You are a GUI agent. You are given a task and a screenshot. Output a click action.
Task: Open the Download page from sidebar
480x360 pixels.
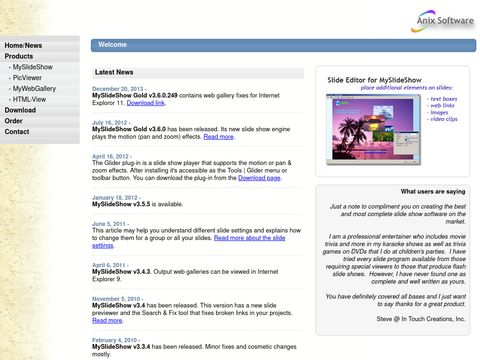pos(20,110)
